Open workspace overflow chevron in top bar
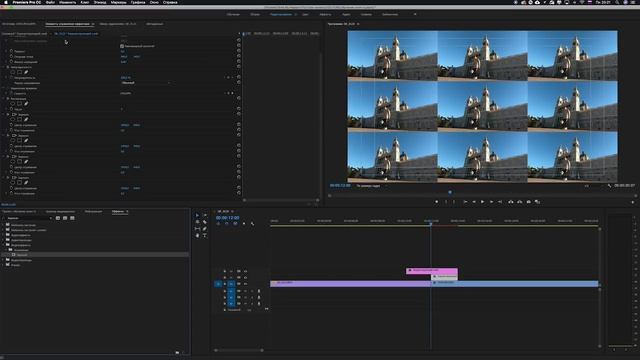The height and width of the screenshot is (360, 640). (x=415, y=14)
